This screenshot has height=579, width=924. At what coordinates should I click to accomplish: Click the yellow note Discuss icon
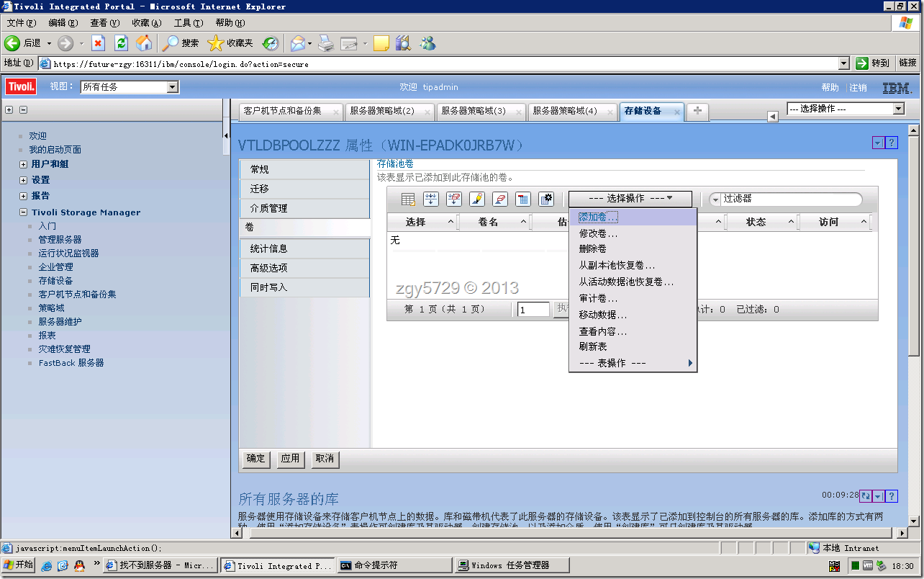pos(381,43)
